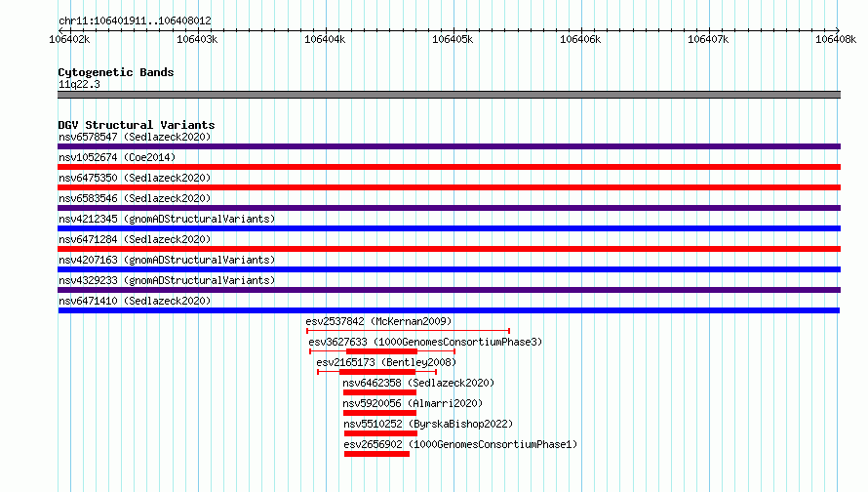Viewport: 868px width, 492px height.
Task: Click the chr11:106401911..106408012 region label
Action: click(135, 21)
